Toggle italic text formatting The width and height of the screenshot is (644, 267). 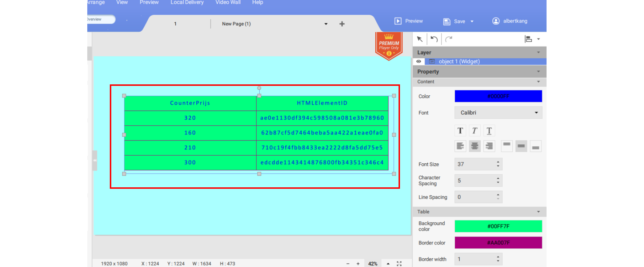point(475,131)
